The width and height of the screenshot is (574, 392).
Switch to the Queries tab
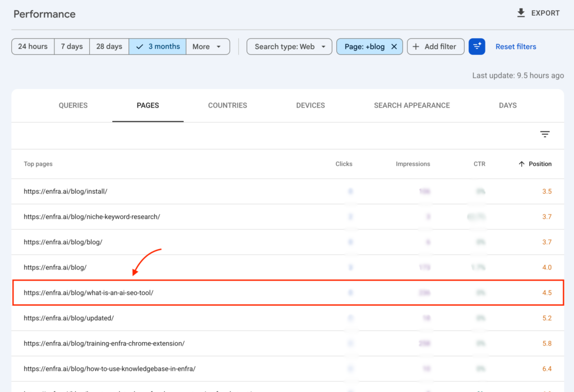pos(73,105)
